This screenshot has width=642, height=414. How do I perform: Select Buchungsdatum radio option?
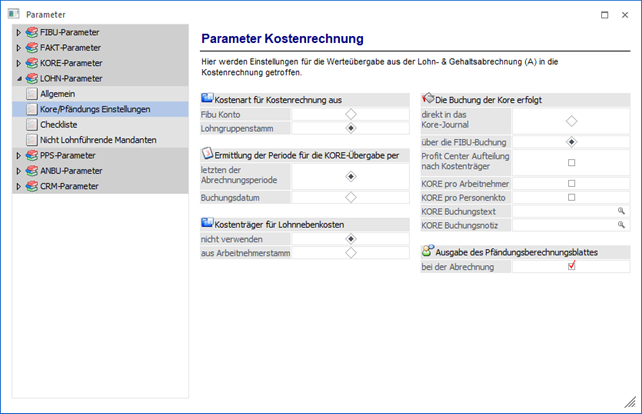pyautogui.click(x=351, y=197)
